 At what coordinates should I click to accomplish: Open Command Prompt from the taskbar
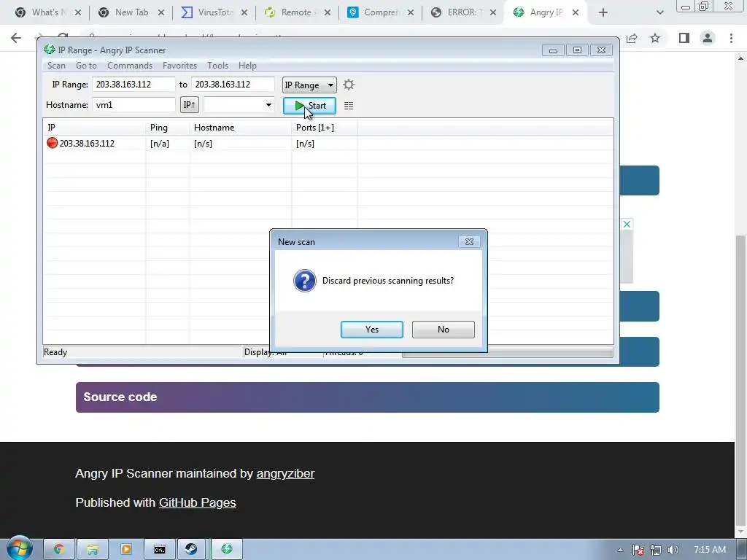tap(160, 550)
